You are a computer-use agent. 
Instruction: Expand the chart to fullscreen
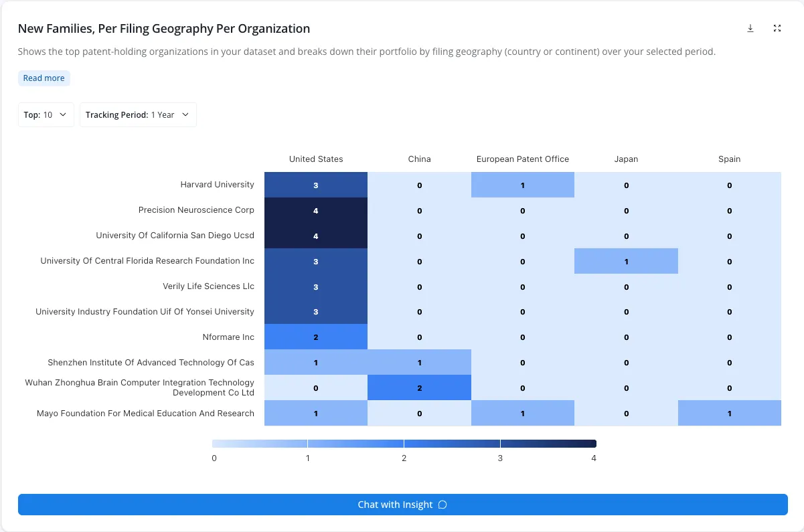[777, 28]
